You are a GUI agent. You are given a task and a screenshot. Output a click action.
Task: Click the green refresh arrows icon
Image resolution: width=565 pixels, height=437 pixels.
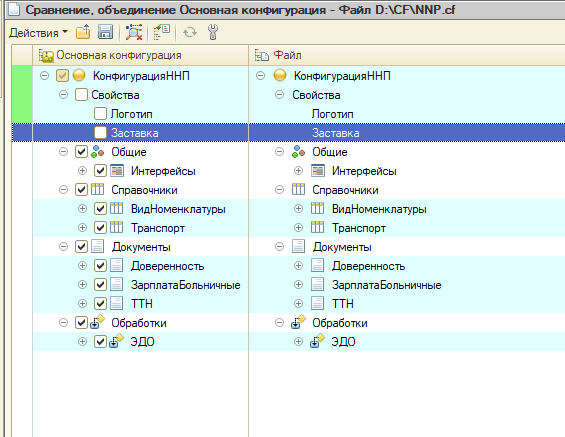pyautogui.click(x=190, y=32)
